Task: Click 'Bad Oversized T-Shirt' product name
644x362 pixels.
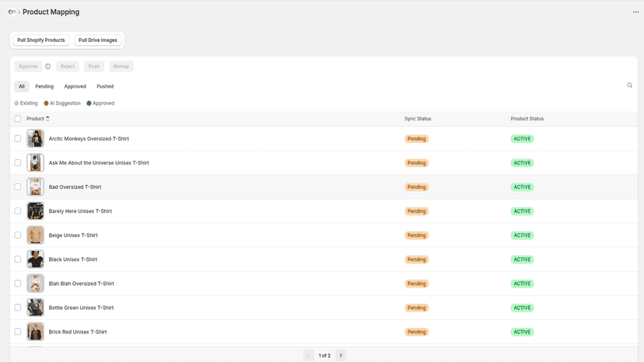Action: coord(75,186)
